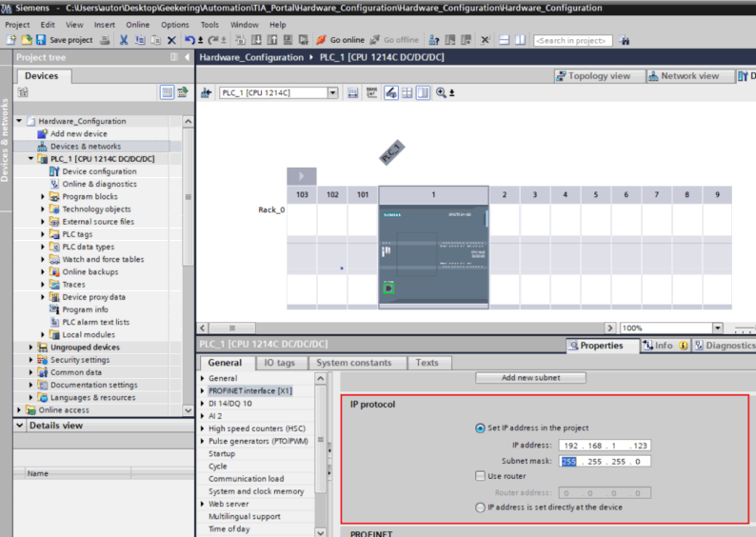Open the PLC_1 device selector dropdown
The height and width of the screenshot is (537, 756).
332,92
